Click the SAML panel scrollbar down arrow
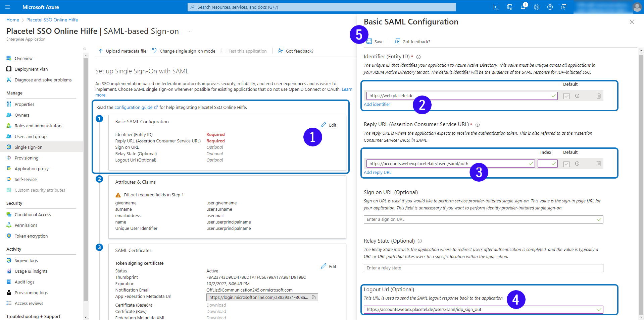The width and height of the screenshot is (644, 320). coord(641,317)
